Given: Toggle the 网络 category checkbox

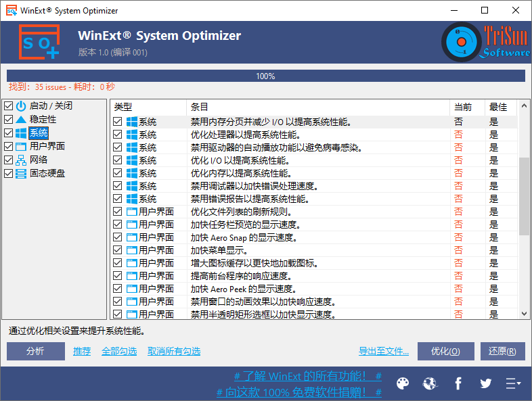Looking at the screenshot, I should tap(9, 160).
